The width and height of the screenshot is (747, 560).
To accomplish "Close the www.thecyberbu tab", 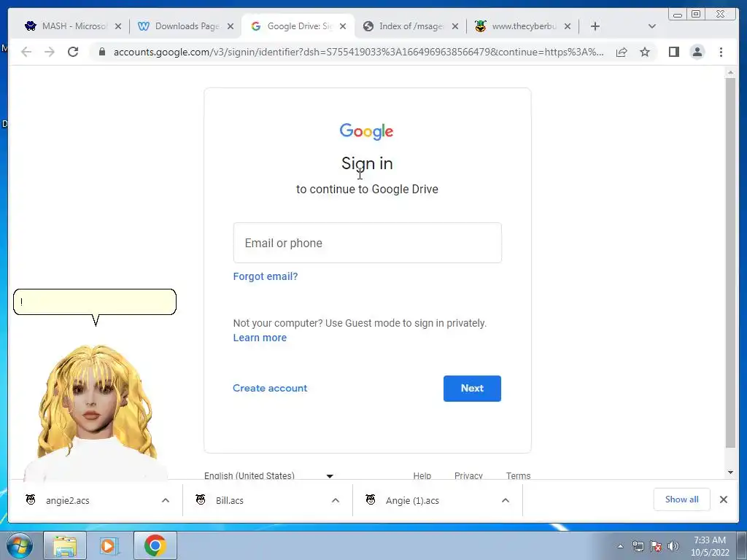I will (568, 26).
